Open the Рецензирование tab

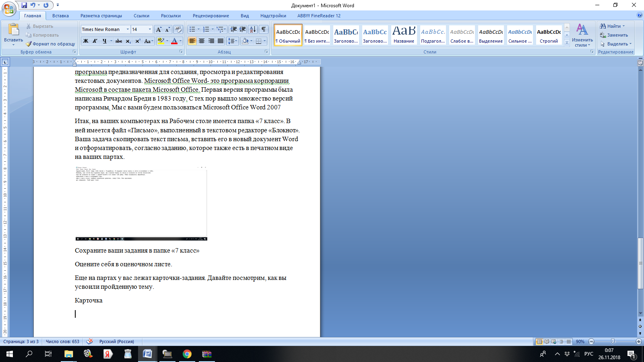[x=211, y=16]
